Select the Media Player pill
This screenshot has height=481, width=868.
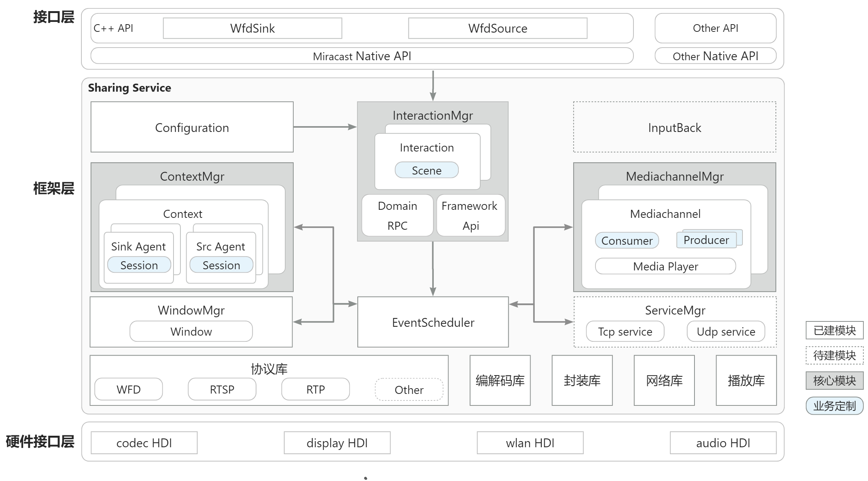point(665,266)
